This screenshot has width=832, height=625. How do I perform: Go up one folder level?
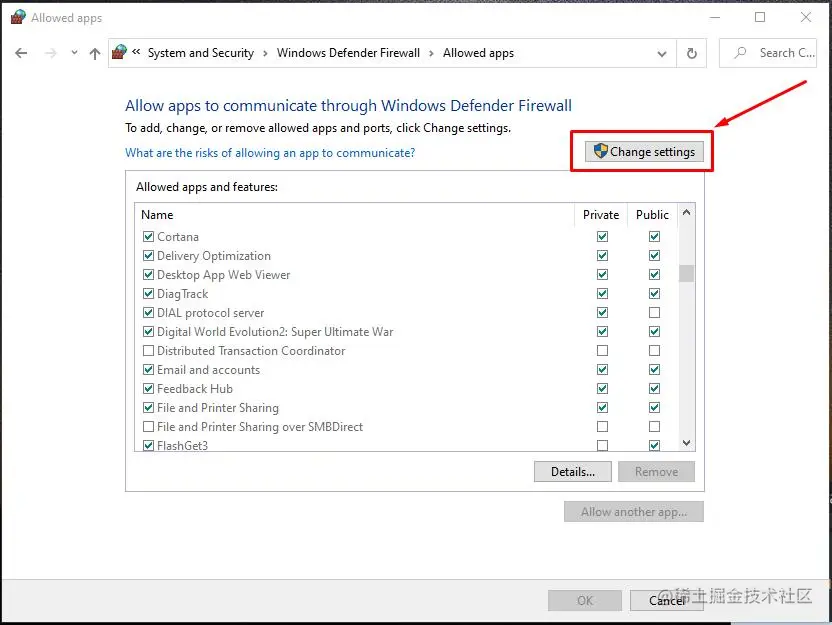click(x=95, y=53)
